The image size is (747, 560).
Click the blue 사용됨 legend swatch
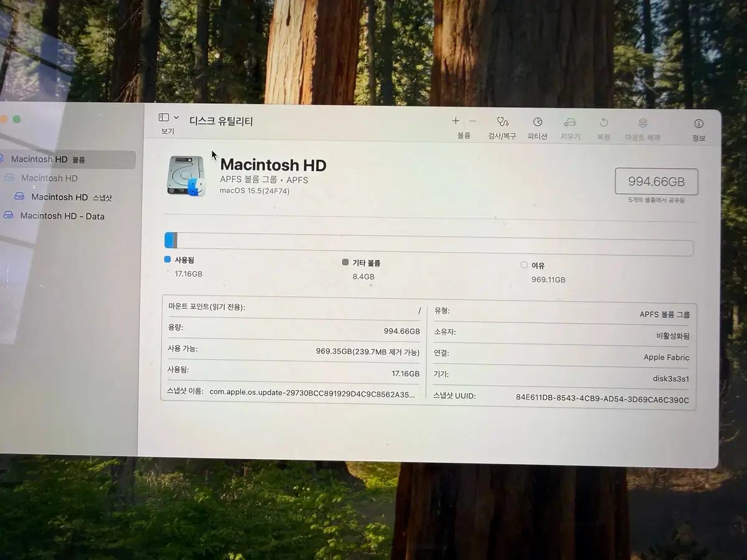coord(167,259)
